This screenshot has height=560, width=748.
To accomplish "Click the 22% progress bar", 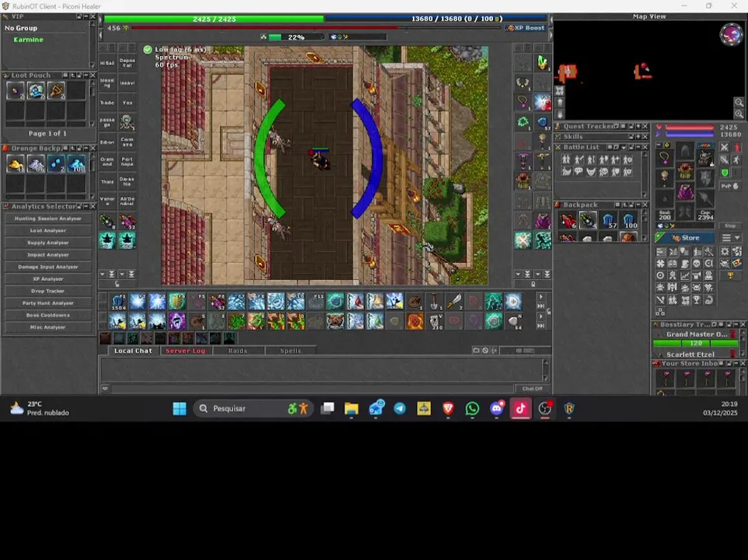I will coord(295,37).
